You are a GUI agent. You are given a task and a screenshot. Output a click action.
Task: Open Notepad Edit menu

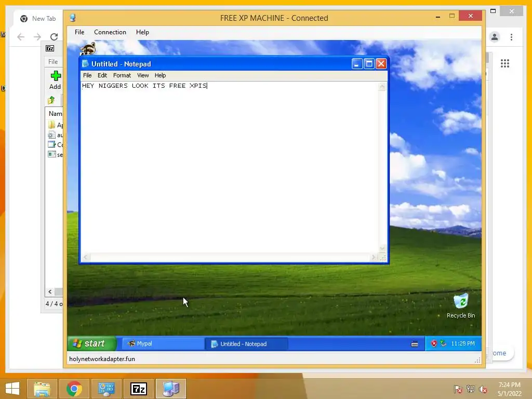[x=102, y=75]
